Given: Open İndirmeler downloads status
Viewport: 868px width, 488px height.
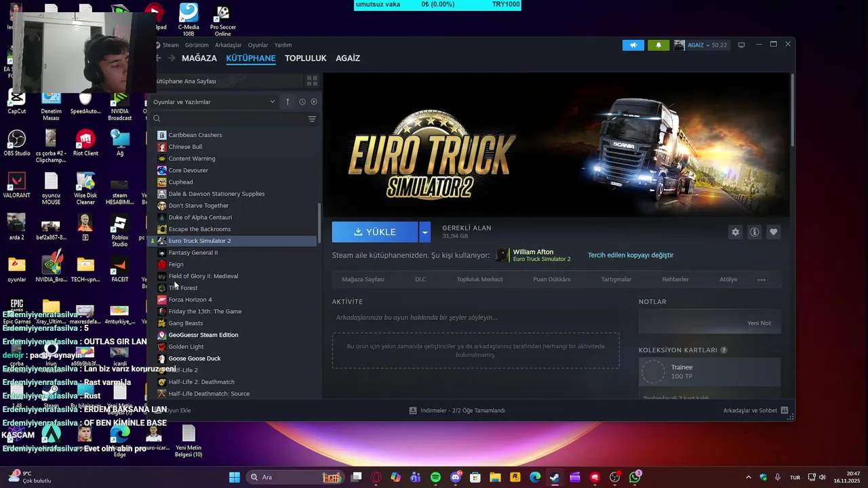Looking at the screenshot, I should click(x=457, y=411).
